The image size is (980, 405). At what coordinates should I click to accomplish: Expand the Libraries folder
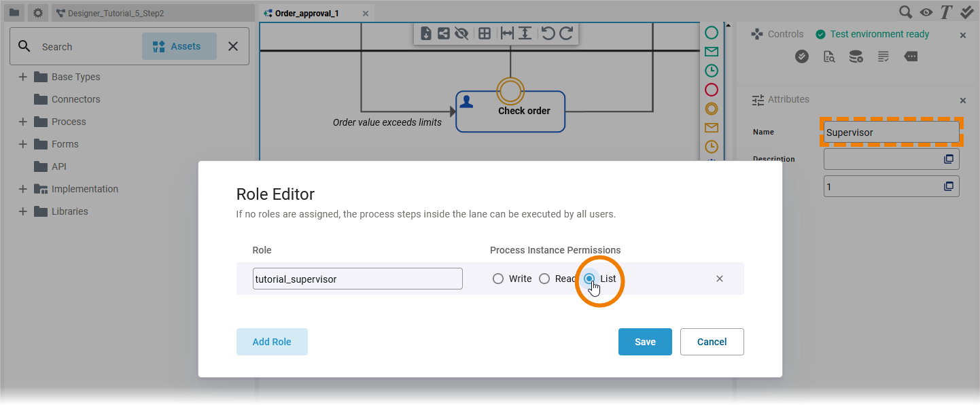(22, 211)
